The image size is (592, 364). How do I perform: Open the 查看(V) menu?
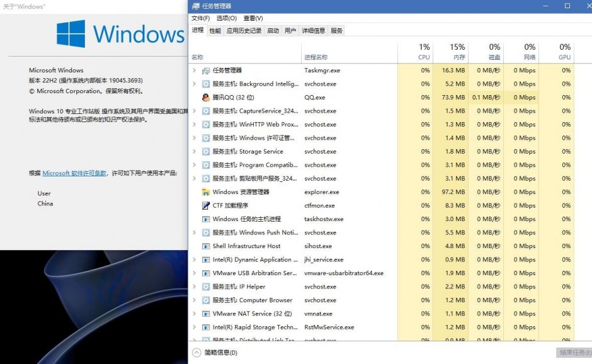pyautogui.click(x=253, y=18)
